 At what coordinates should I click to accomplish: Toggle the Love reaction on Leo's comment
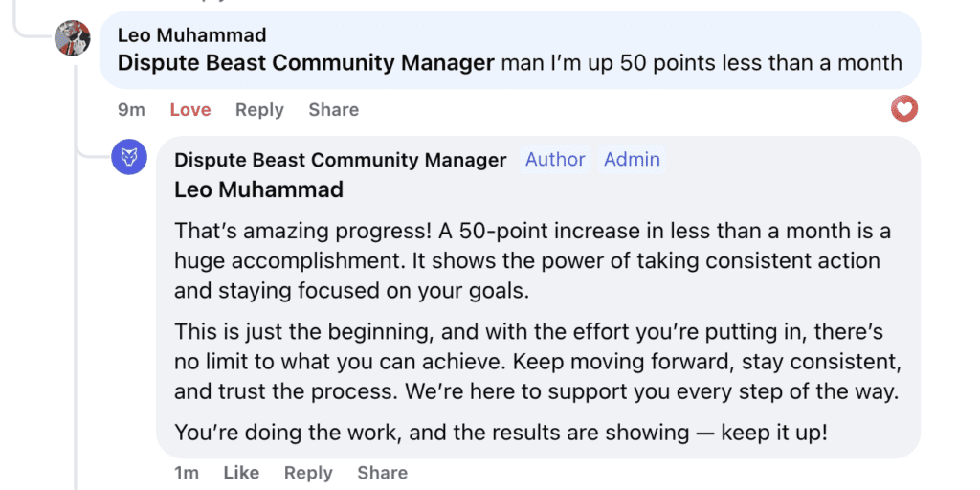pyautogui.click(x=190, y=110)
